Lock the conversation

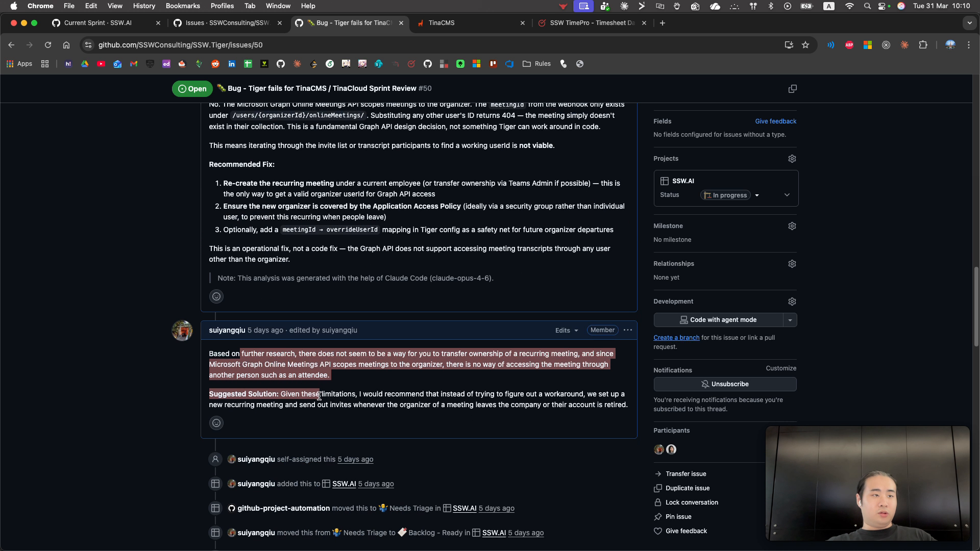pos(692,503)
